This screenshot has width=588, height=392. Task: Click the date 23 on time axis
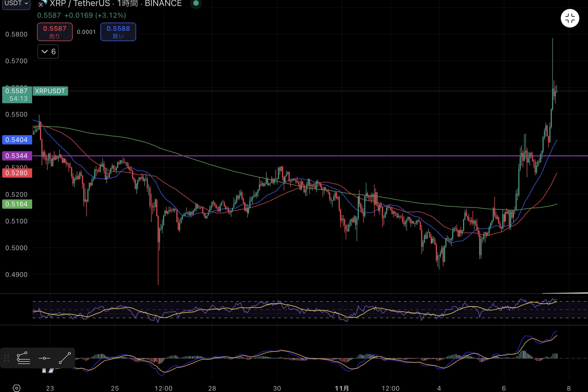pos(50,388)
